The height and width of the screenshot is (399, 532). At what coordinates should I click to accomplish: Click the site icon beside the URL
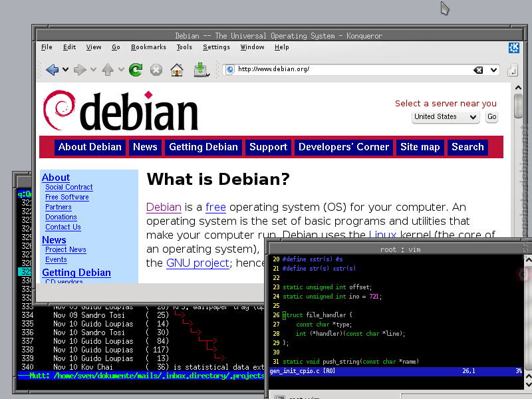[x=229, y=70]
